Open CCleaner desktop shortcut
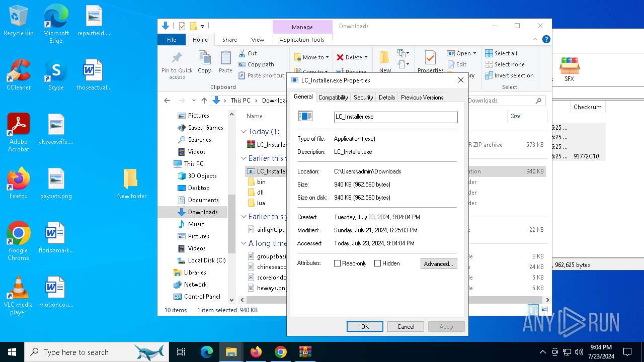The width and height of the screenshot is (644, 362). click(19, 75)
